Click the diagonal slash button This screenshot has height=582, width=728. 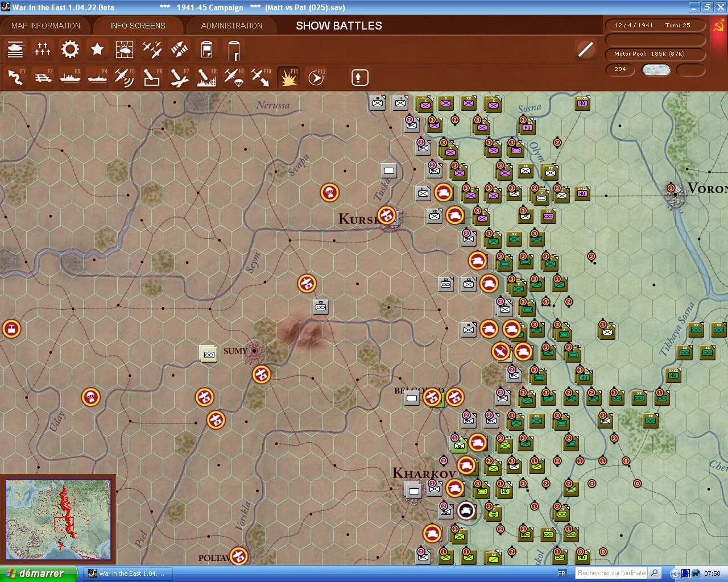click(585, 49)
